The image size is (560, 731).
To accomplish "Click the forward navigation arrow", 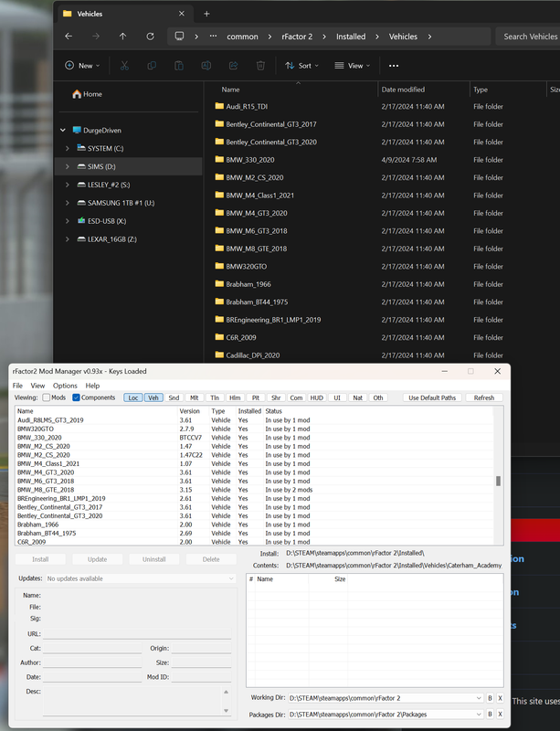I will (x=96, y=37).
